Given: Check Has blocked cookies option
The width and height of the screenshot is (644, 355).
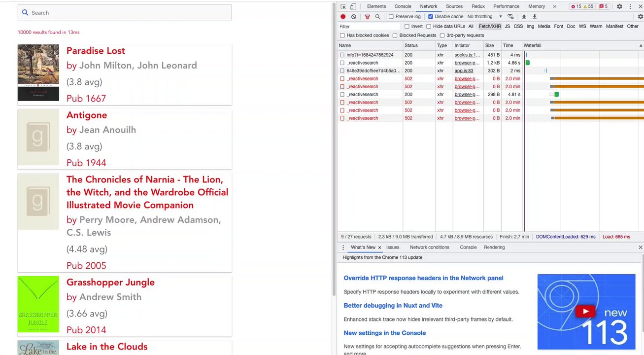Looking at the screenshot, I should click(342, 35).
